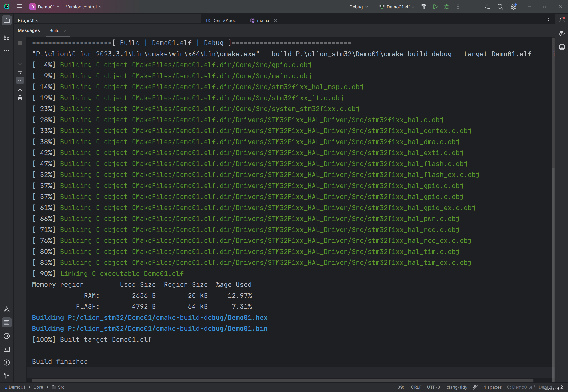568x392 pixels.
Task: Open the Demo01.elf run configuration dropdown
Action: pos(397,7)
